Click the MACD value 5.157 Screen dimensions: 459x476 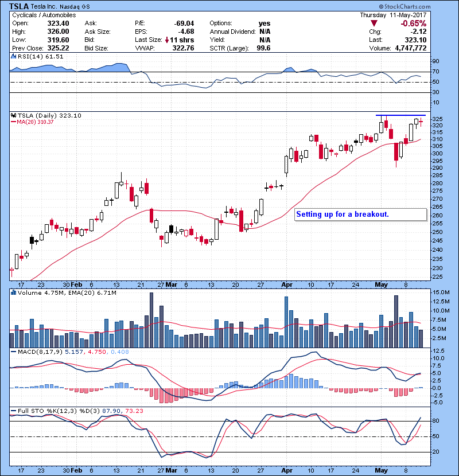[x=74, y=352]
